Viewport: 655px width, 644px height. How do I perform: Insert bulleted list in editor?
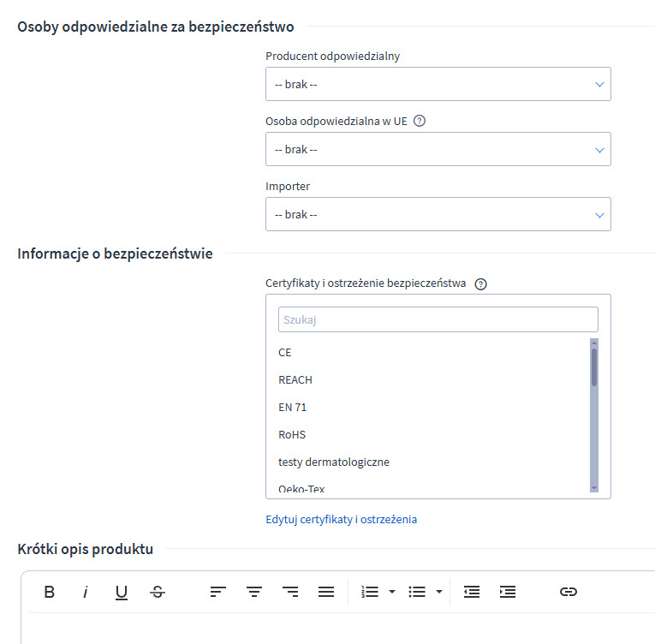[x=417, y=592]
